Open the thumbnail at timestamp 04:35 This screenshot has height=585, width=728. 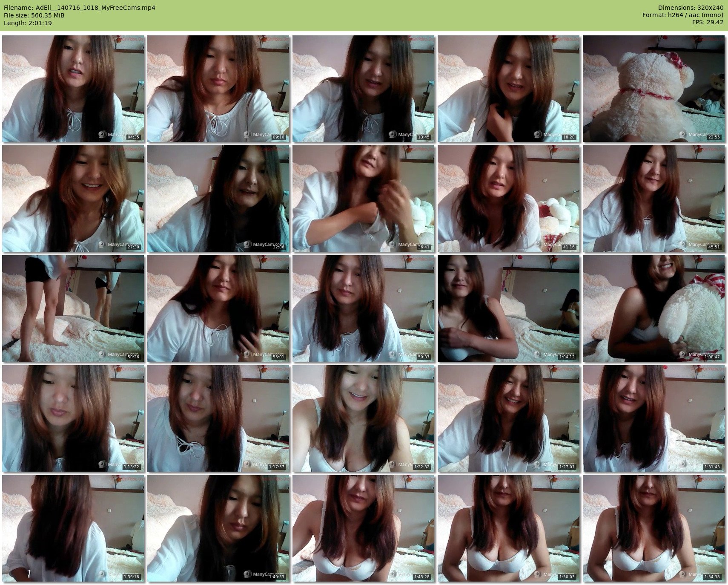click(73, 89)
